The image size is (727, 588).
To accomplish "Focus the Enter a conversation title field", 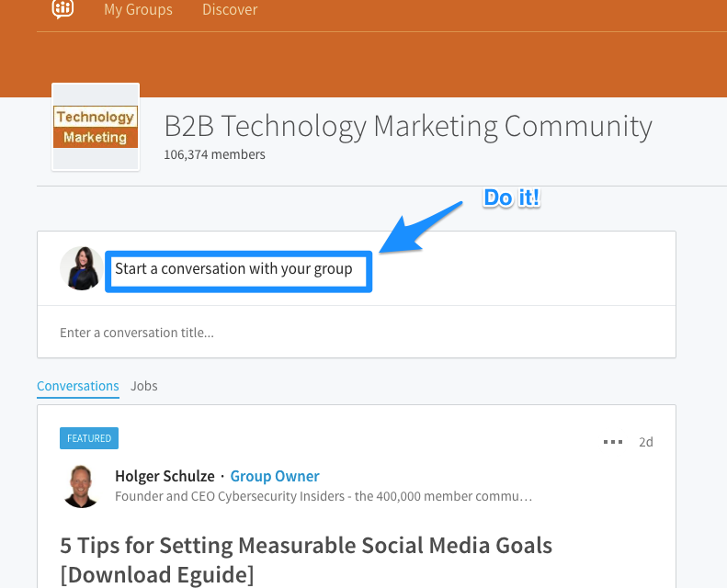I will (x=356, y=333).
